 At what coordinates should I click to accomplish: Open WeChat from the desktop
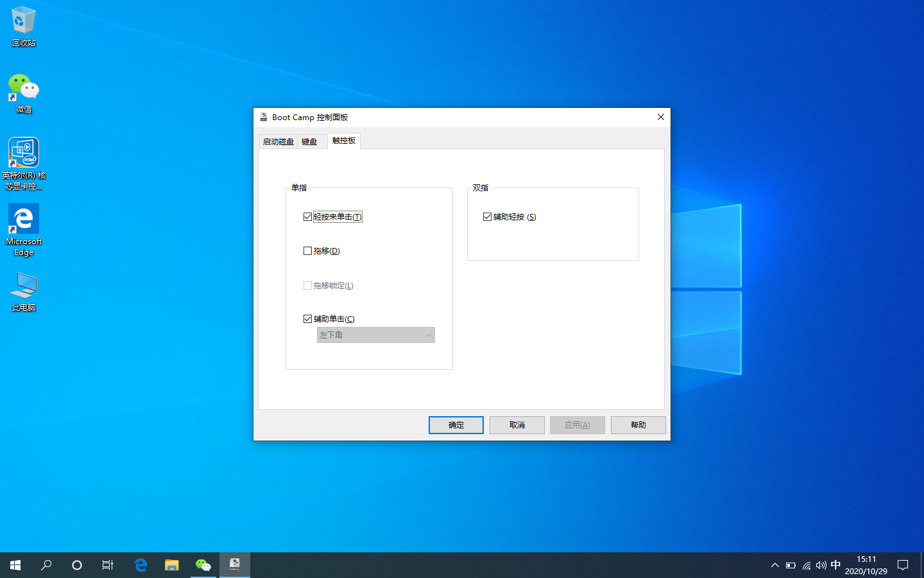[23, 87]
